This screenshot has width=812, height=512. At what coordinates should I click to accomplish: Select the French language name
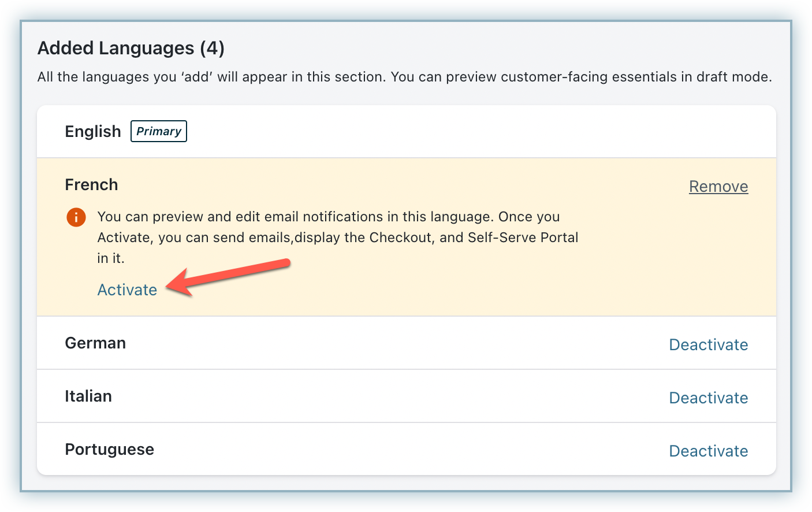91,185
